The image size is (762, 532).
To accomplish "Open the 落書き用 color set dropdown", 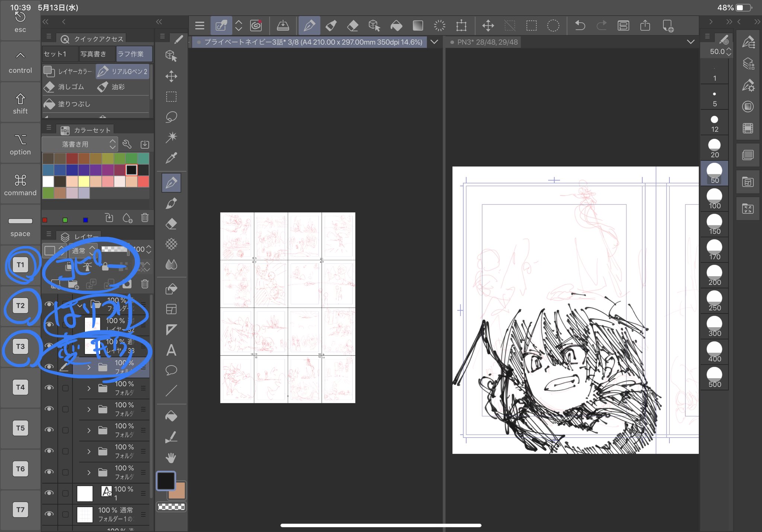I will coord(80,144).
